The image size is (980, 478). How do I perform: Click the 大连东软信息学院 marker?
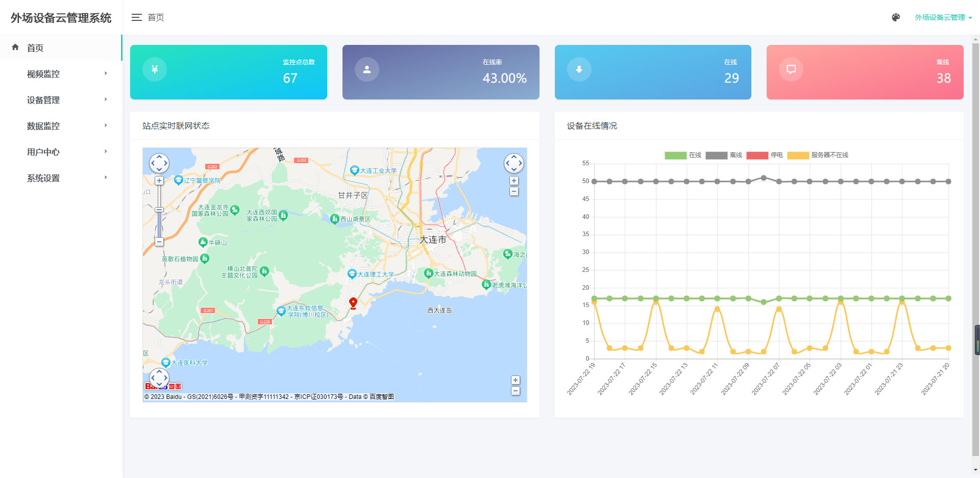click(x=281, y=311)
